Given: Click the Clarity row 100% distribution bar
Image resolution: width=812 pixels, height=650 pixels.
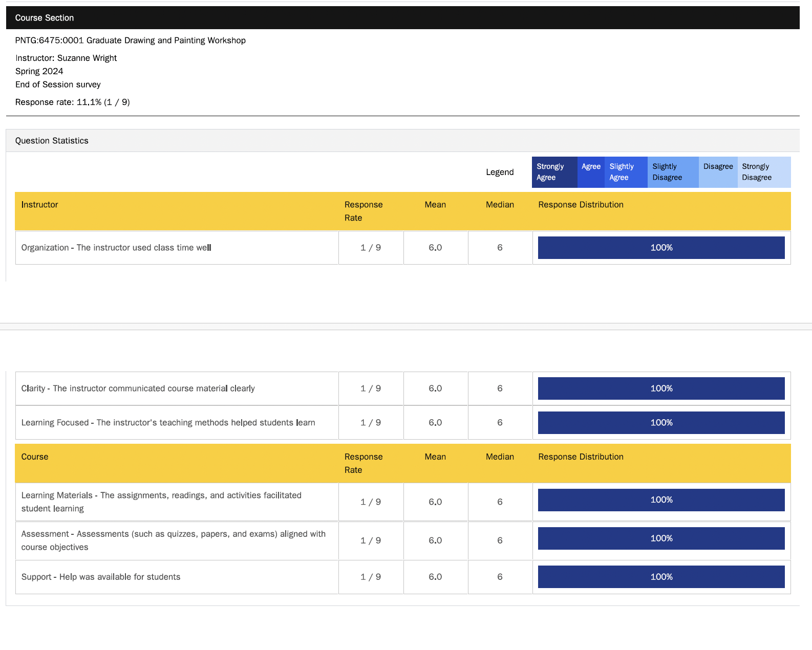Looking at the screenshot, I should coord(661,388).
